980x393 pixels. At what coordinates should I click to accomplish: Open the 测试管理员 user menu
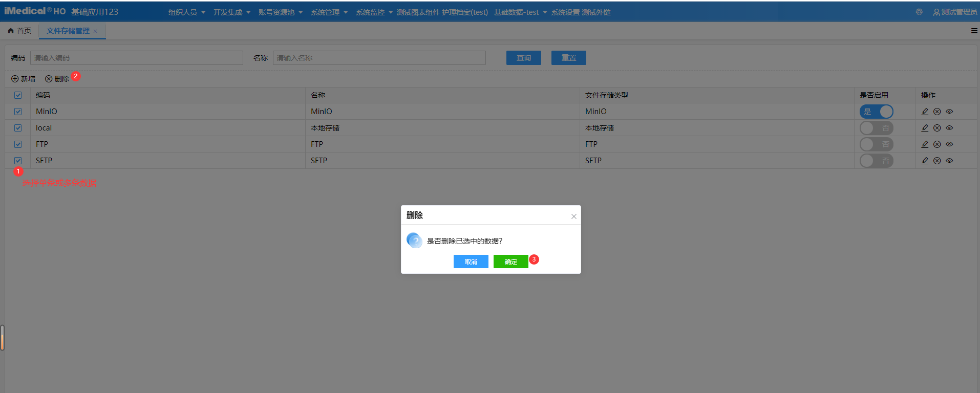click(955, 12)
